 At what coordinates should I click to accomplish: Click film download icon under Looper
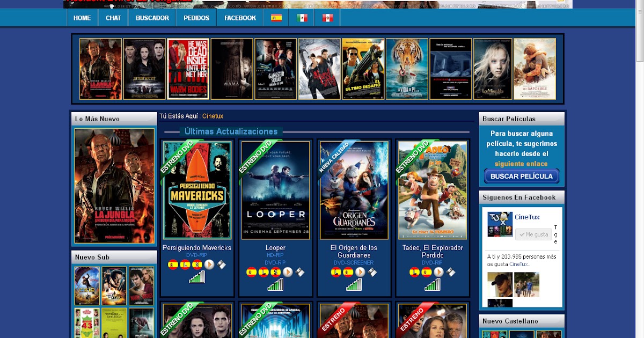coord(300,272)
